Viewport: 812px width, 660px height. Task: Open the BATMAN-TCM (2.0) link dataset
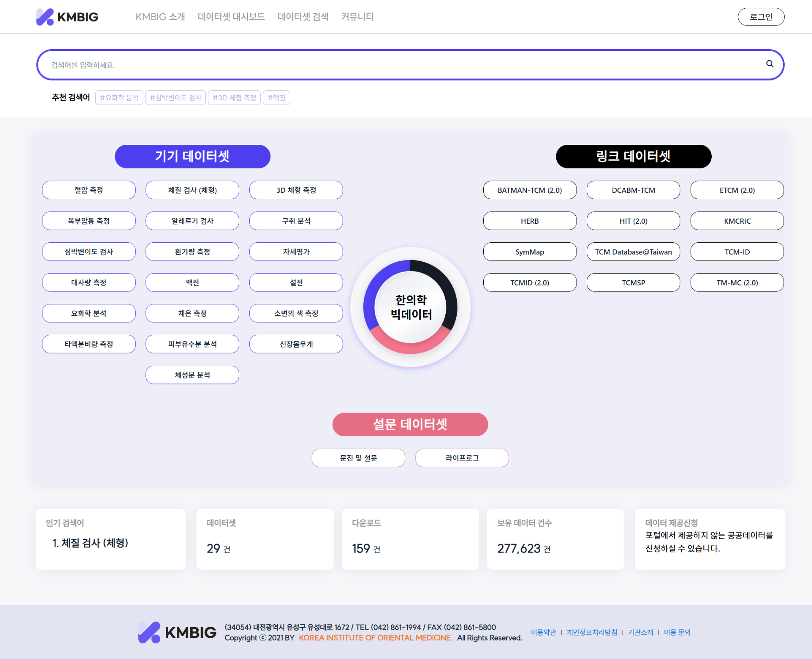pos(530,190)
